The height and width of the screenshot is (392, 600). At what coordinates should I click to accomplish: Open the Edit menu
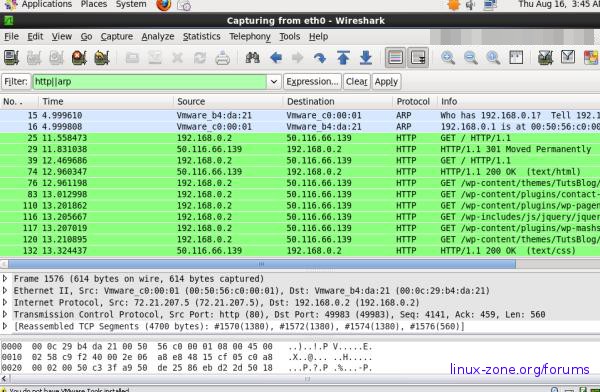coord(35,36)
